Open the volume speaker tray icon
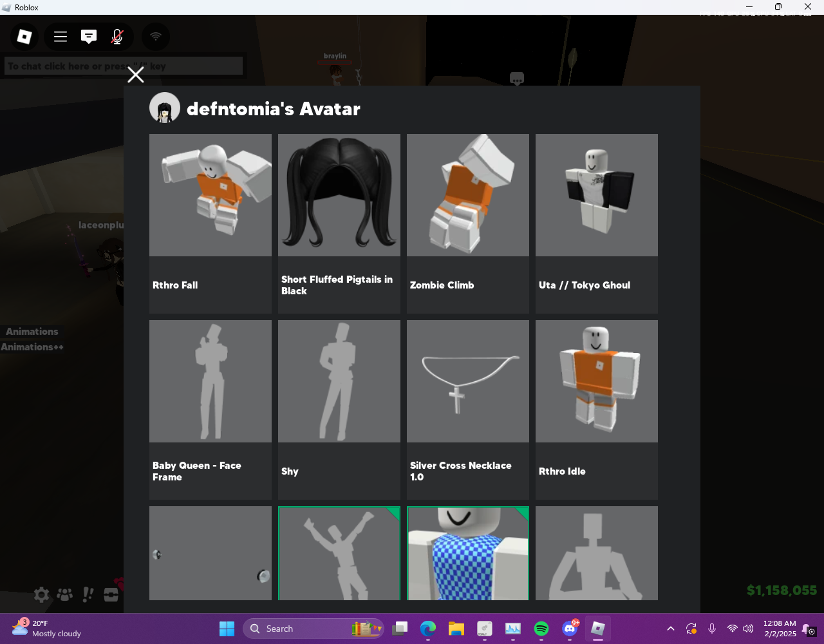 coord(748,629)
